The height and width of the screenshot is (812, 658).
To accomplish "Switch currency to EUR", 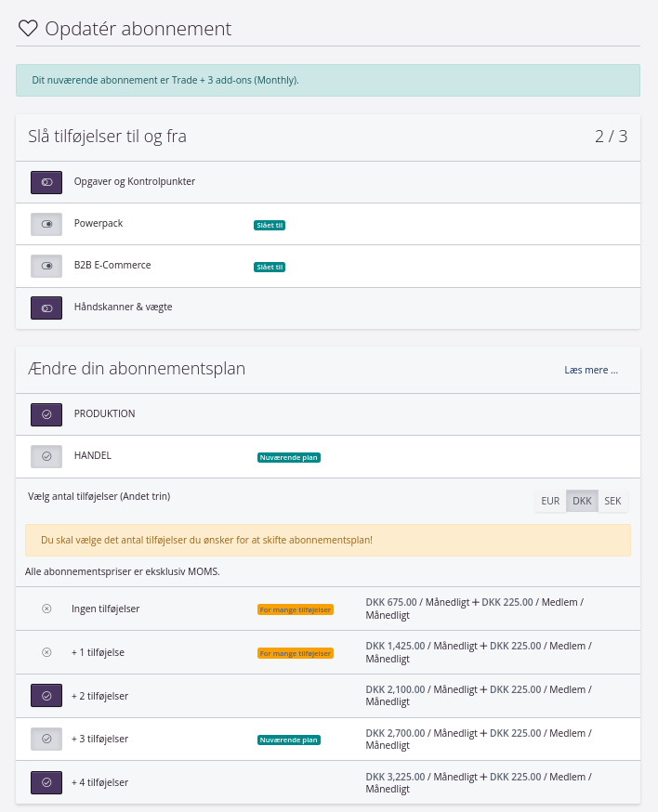I will coord(550,501).
